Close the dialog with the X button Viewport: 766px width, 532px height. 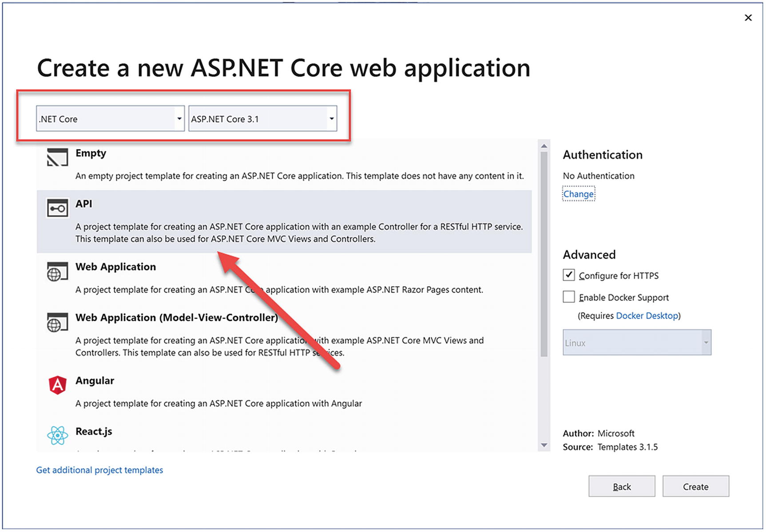point(748,18)
